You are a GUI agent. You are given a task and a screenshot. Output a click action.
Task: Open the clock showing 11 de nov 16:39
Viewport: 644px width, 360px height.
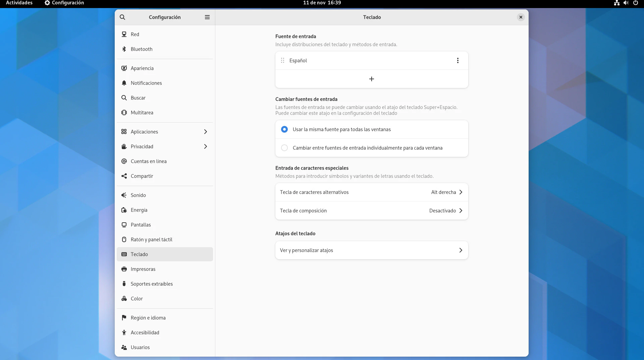(x=322, y=3)
